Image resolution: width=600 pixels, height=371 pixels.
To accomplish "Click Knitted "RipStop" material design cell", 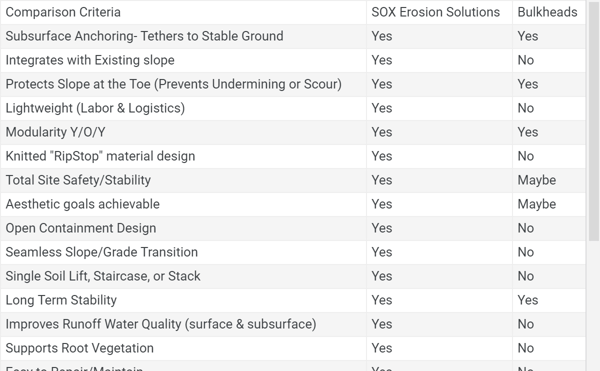I will click(x=183, y=156).
